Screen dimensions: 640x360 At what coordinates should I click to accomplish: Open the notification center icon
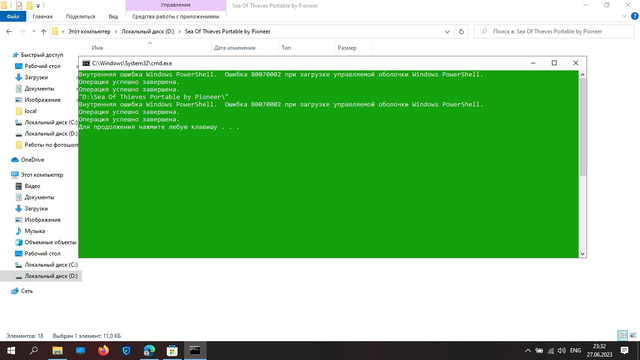pos(624,350)
